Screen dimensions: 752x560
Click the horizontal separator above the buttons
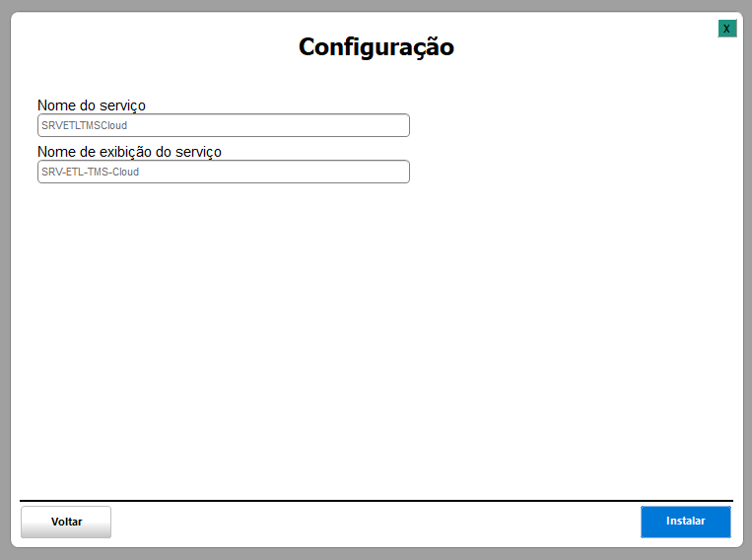coord(376,501)
